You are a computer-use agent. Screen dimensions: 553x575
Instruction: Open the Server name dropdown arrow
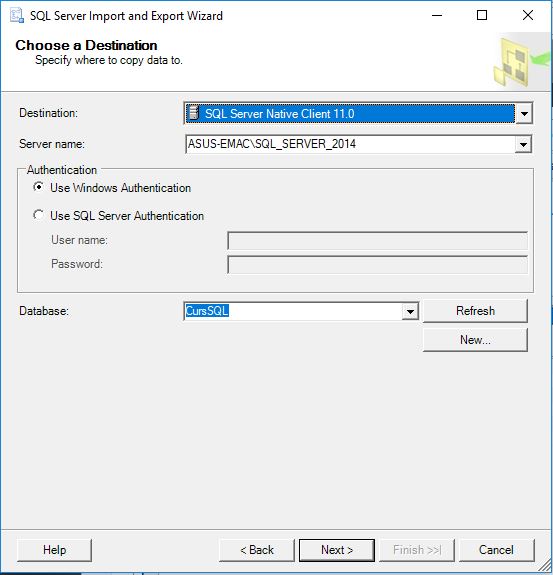coord(523,144)
